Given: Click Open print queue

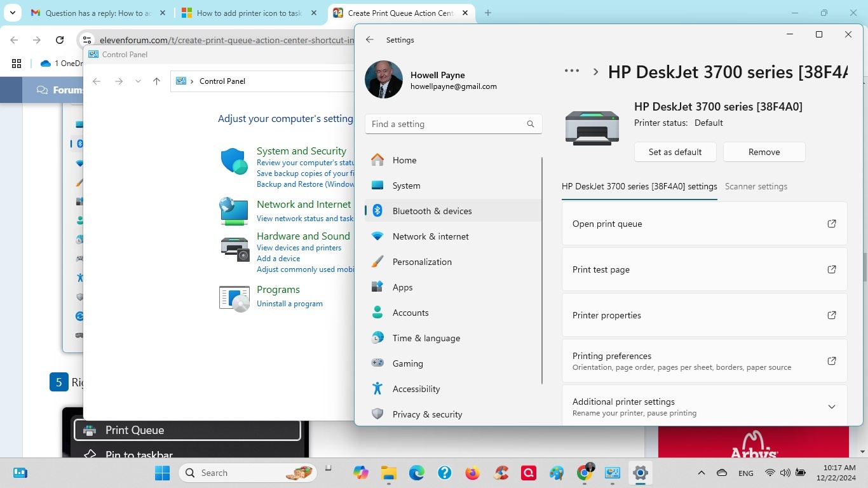Looking at the screenshot, I should coord(705,224).
